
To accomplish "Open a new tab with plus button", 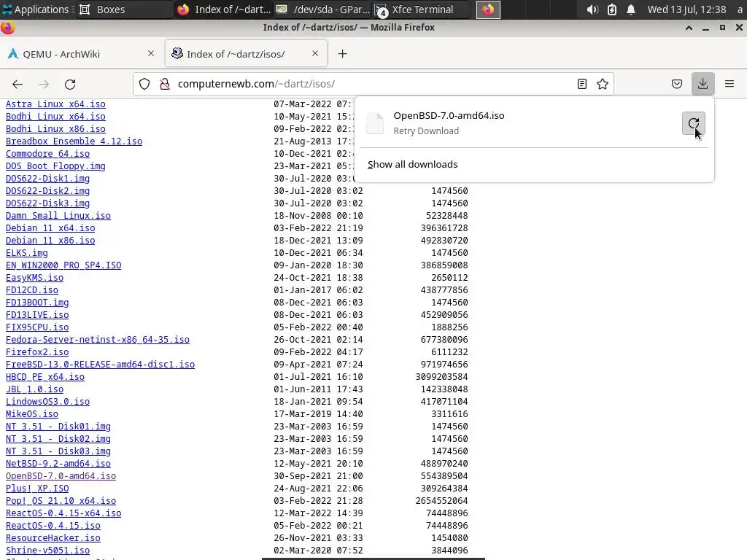I will tap(343, 54).
